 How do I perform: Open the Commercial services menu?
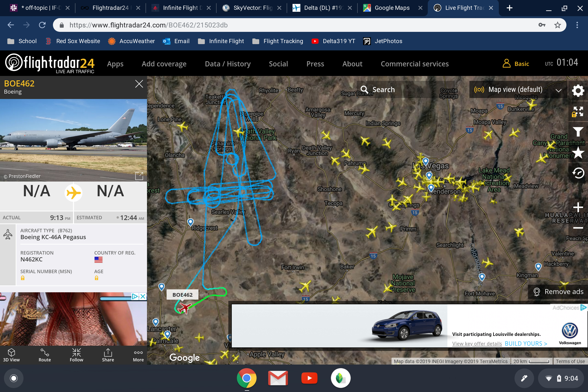pyautogui.click(x=415, y=64)
